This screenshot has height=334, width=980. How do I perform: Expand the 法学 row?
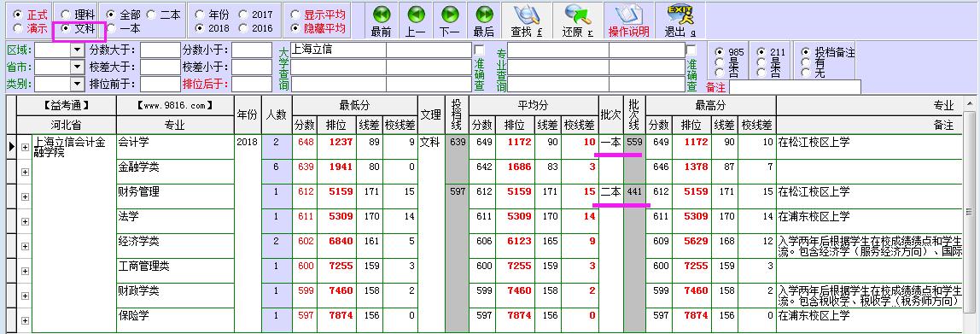point(25,221)
